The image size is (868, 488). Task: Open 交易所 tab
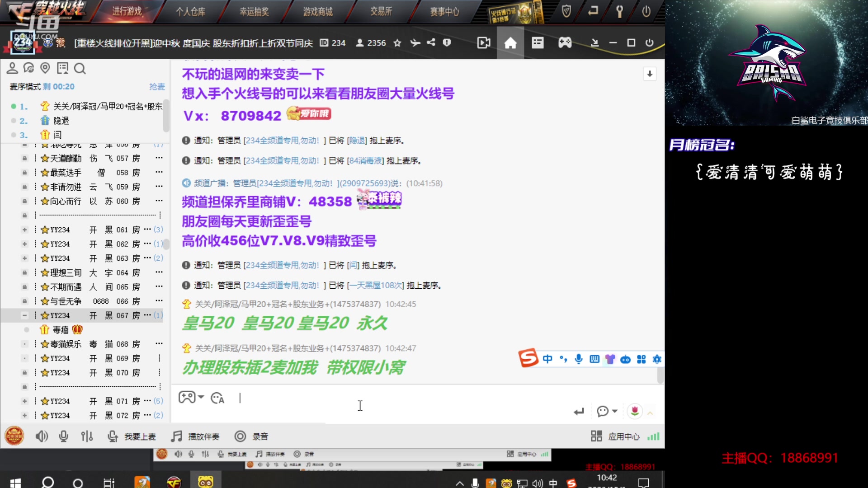[381, 11]
